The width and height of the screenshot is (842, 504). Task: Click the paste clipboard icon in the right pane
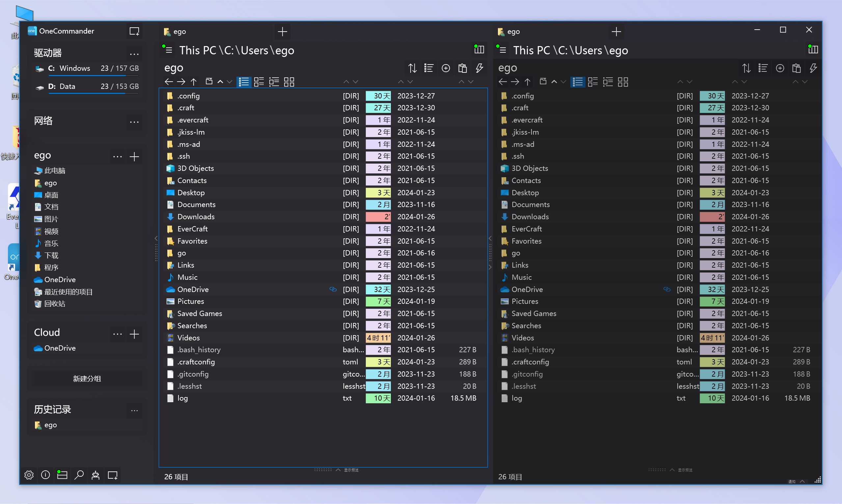tap(796, 68)
